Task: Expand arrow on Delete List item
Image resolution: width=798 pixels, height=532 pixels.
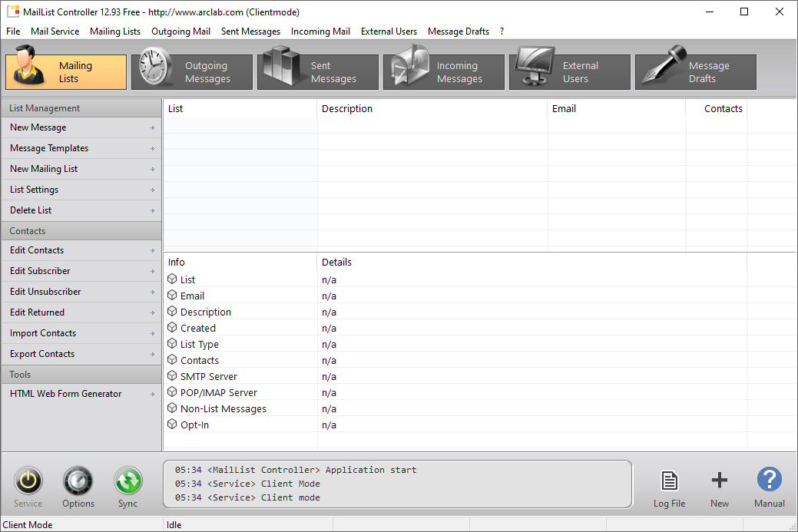Action: click(x=152, y=210)
